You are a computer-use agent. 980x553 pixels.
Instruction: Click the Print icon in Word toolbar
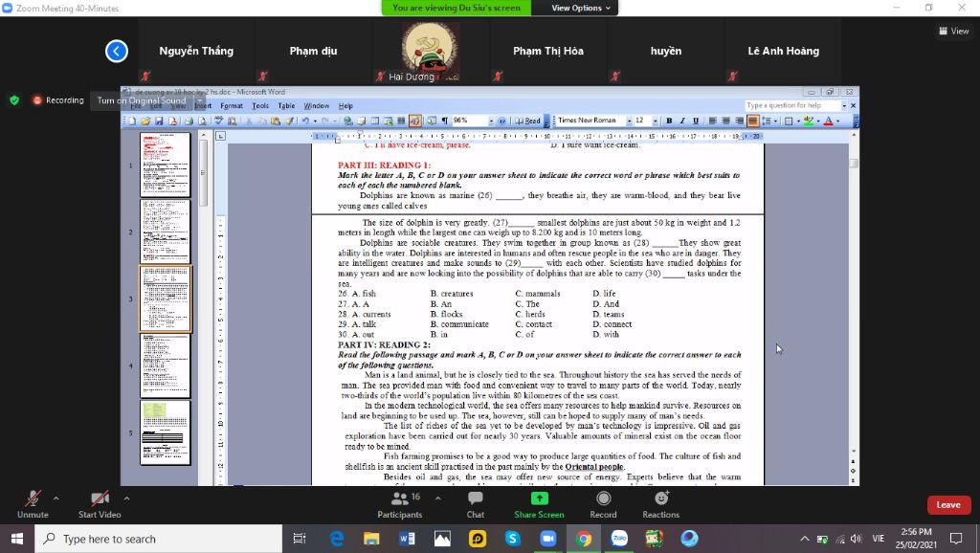coord(189,121)
